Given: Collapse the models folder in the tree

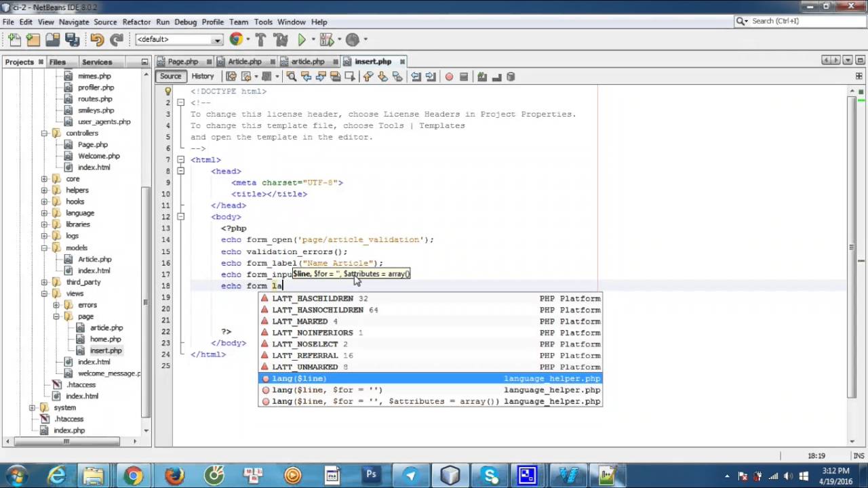Looking at the screenshot, I should click(44, 247).
